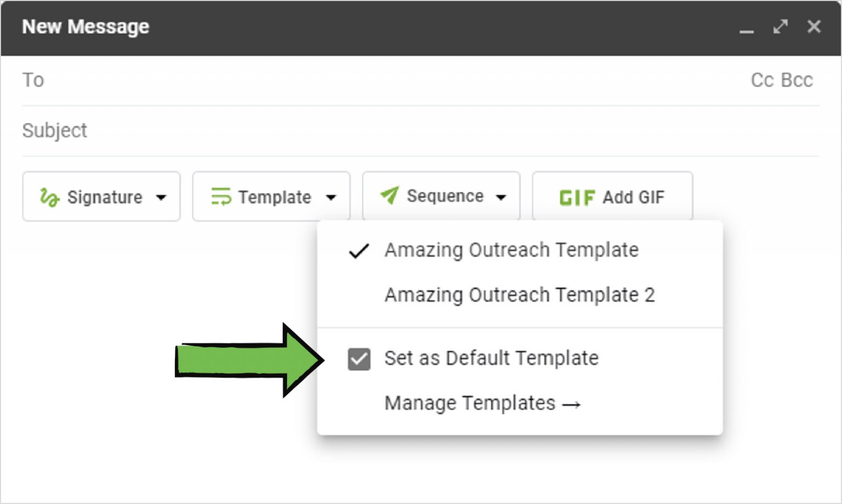Image resolution: width=842 pixels, height=504 pixels.
Task: Click the pop-out full screen icon
Action: pyautogui.click(x=781, y=26)
